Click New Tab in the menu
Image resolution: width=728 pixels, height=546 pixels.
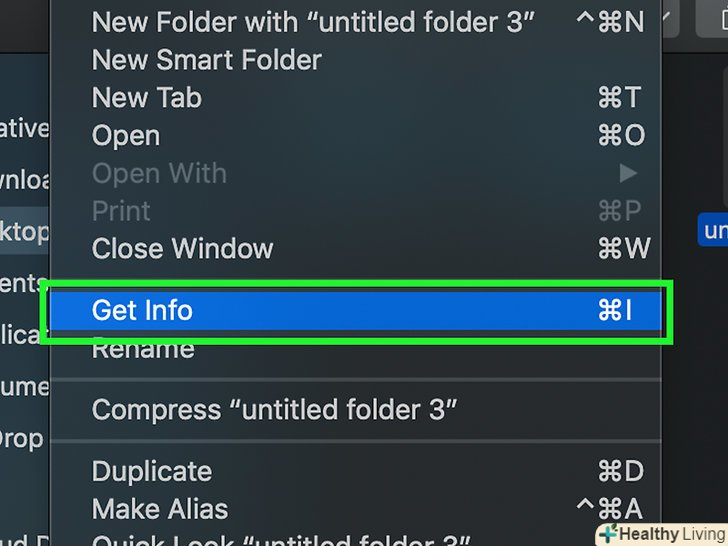[x=147, y=98]
